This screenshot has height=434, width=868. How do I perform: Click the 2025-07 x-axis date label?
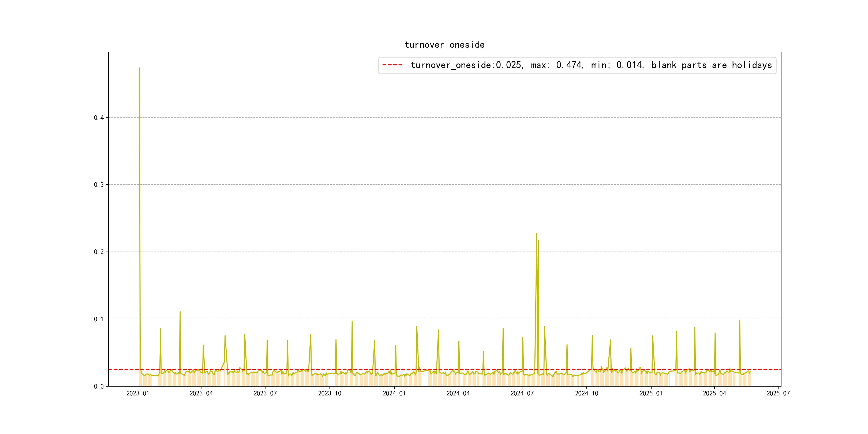click(778, 393)
